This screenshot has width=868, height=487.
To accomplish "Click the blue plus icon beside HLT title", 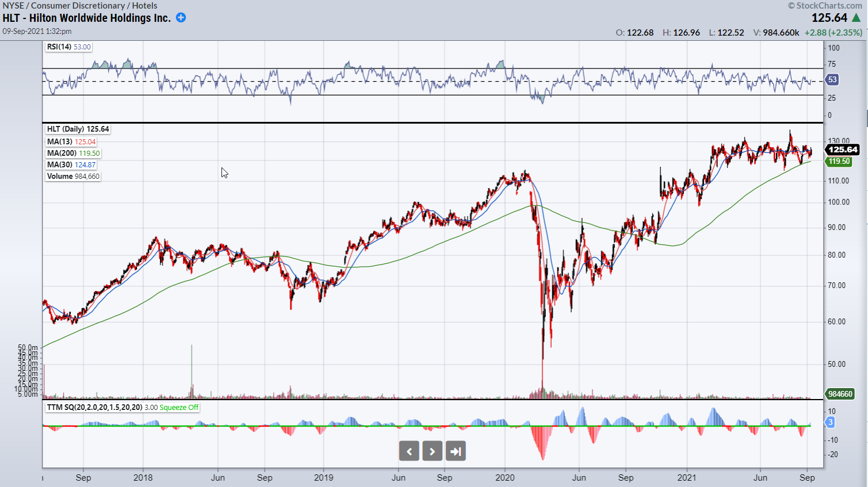I will pyautogui.click(x=181, y=18).
